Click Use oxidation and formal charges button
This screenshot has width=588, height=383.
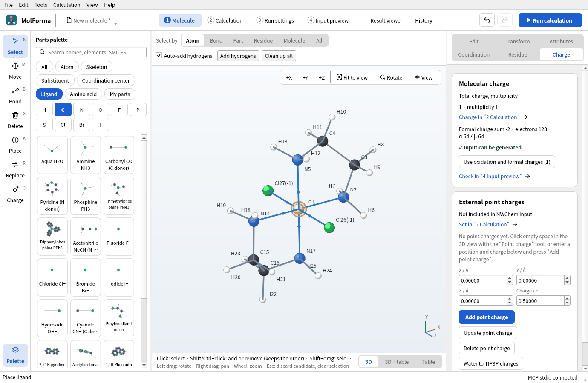coord(507,162)
